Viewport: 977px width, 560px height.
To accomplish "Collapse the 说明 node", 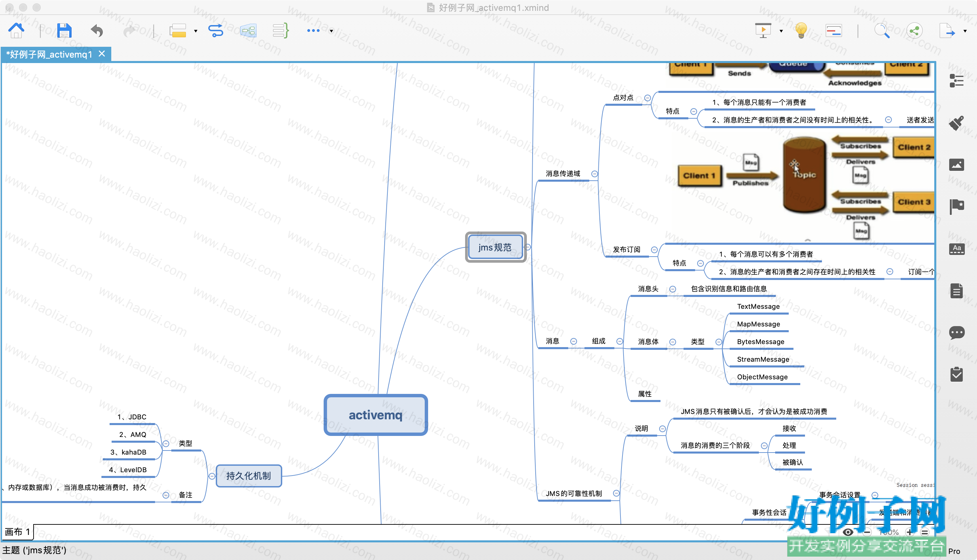I will [x=663, y=429].
